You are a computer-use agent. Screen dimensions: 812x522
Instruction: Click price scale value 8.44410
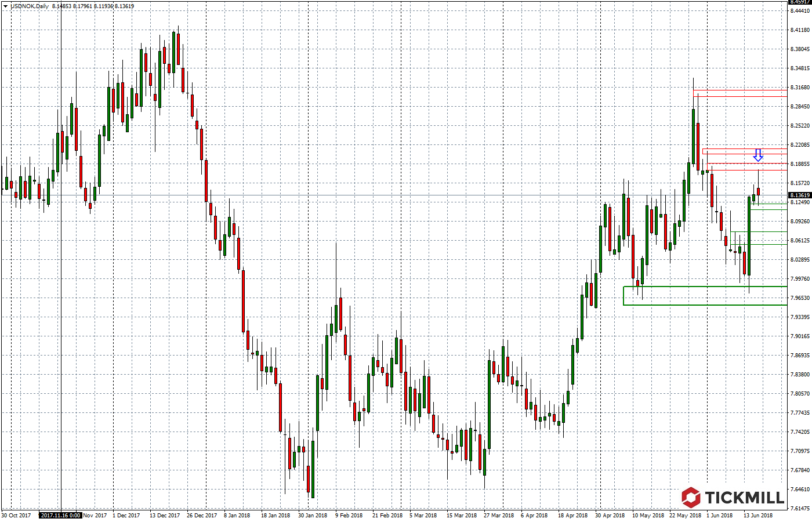(800, 11)
